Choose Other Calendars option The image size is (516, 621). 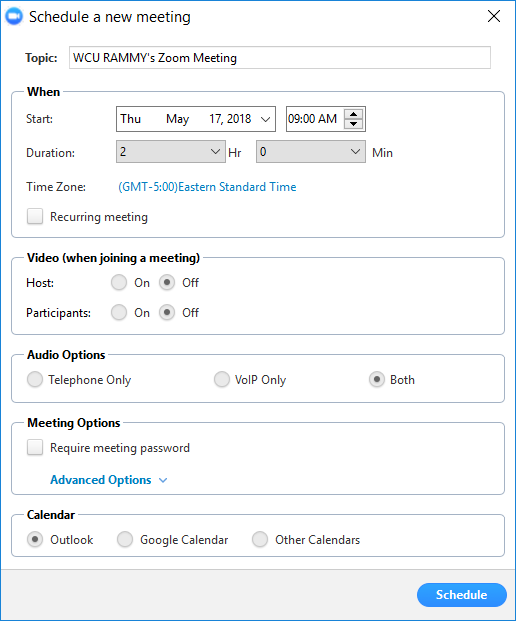point(260,539)
